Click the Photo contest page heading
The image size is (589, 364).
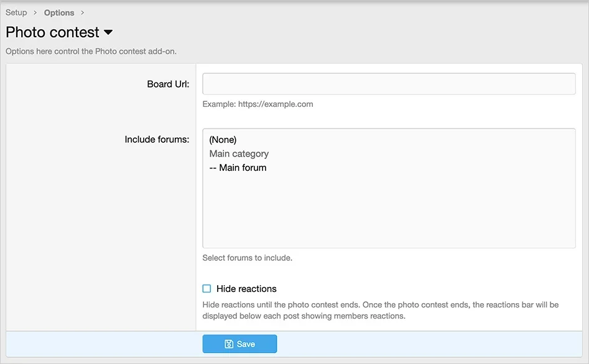(52, 32)
